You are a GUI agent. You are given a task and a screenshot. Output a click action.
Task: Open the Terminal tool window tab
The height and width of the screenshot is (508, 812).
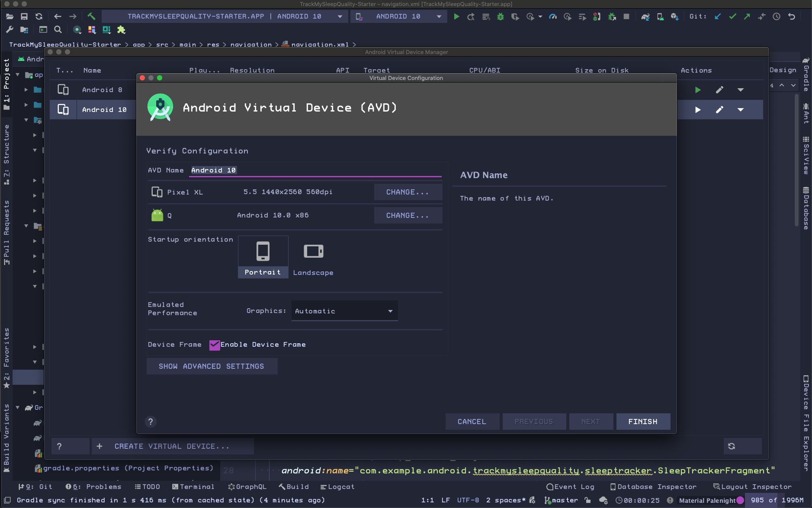coord(193,487)
